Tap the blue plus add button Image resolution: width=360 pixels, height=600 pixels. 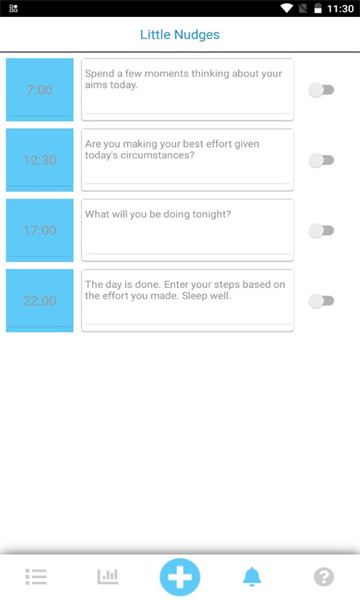coord(180,577)
